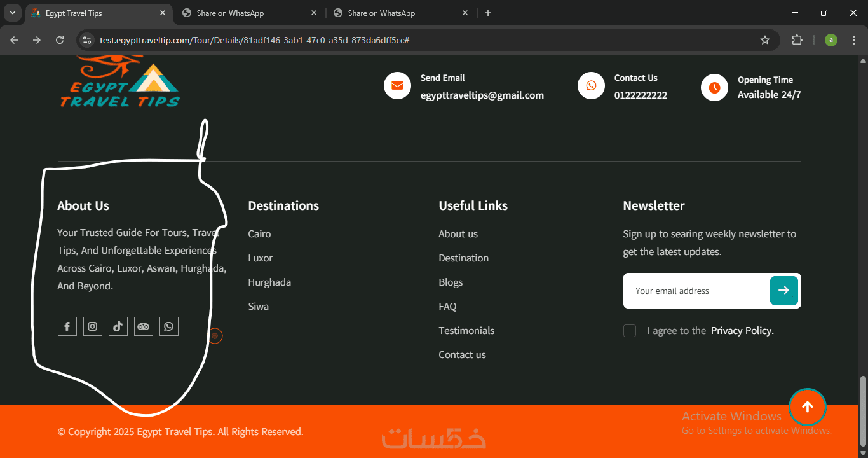This screenshot has height=458, width=868.
Task: Open the Blogs link
Action: point(451,282)
